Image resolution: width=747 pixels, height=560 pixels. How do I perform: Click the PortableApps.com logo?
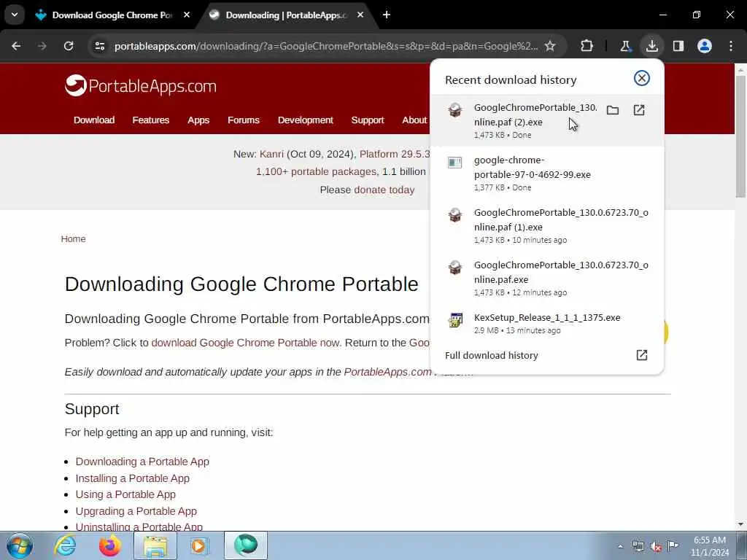point(141,86)
